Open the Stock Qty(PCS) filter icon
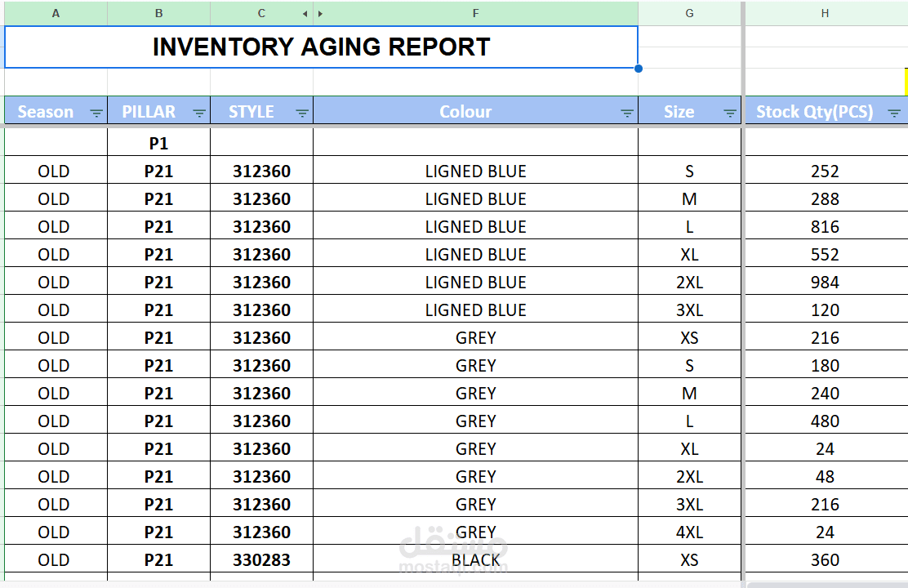 [x=894, y=113]
